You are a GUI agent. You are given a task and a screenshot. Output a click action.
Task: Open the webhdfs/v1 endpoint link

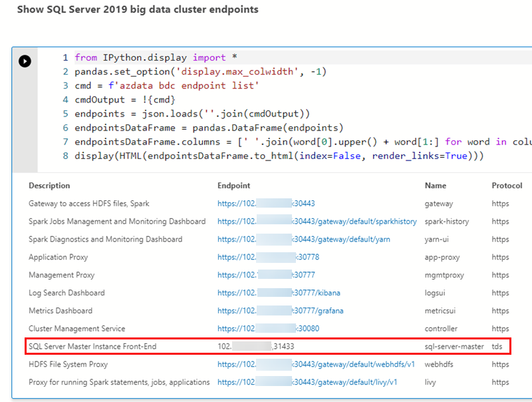coord(316,364)
